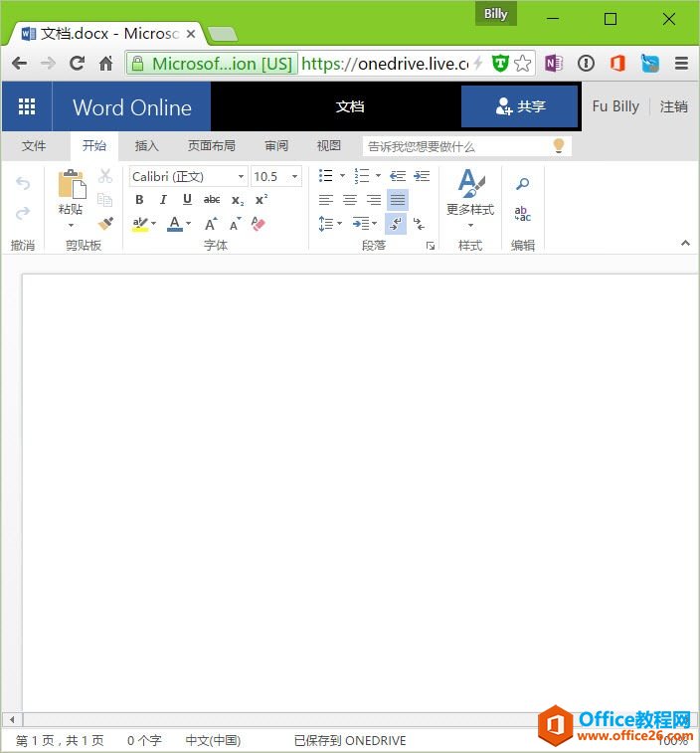
Task: Click the right-to-left text direction icon
Action: [x=419, y=224]
